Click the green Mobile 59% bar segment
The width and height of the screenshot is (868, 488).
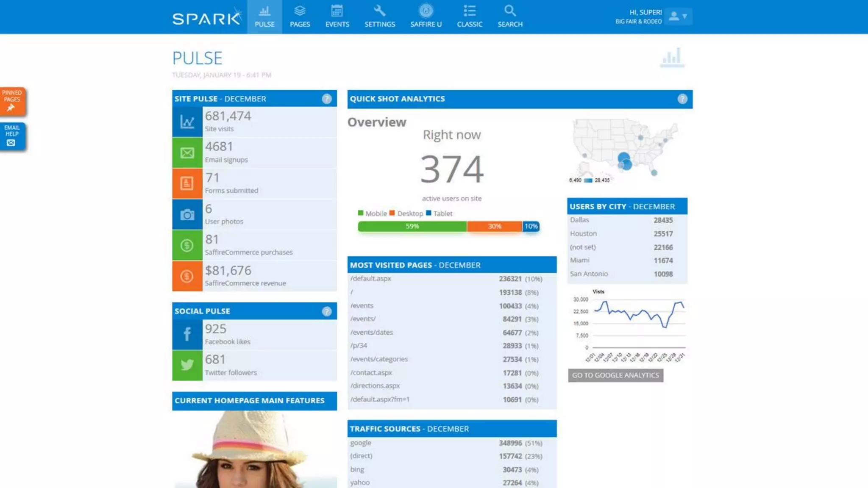tap(412, 227)
